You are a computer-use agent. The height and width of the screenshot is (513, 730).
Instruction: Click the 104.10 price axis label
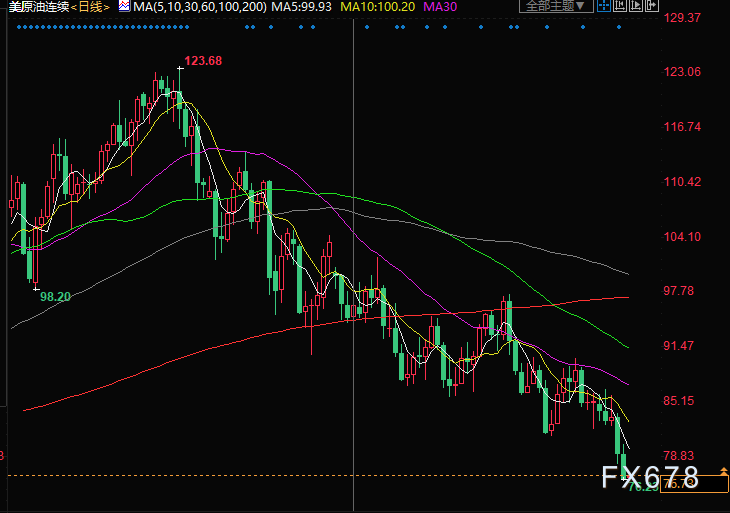click(x=682, y=236)
